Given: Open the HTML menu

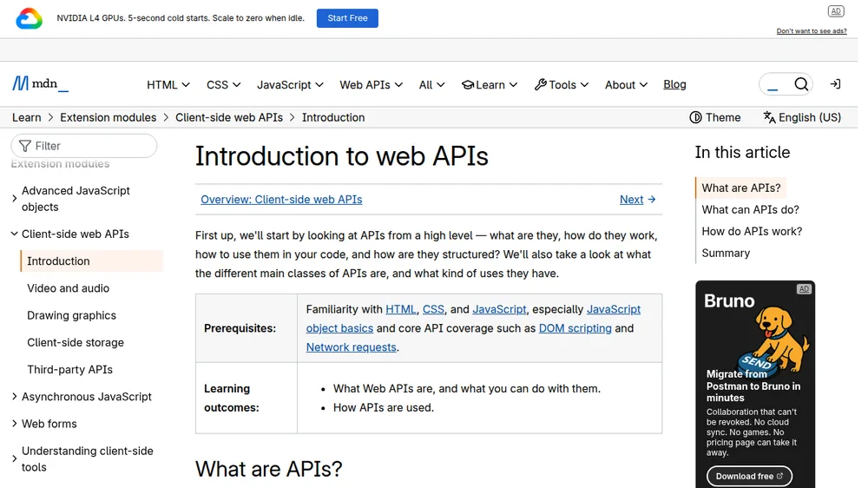Looking at the screenshot, I should click(x=168, y=85).
